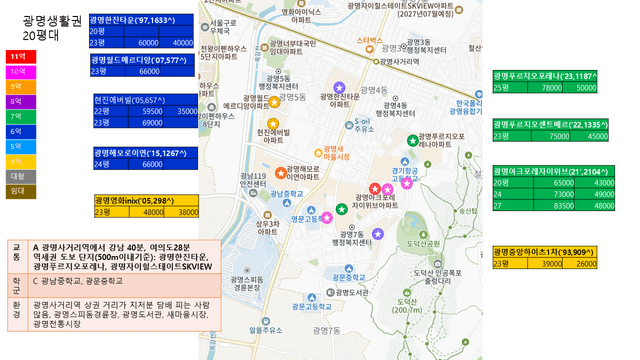Click the green 7억 legend swatch
Screen dimensions: 640x360
[21, 117]
